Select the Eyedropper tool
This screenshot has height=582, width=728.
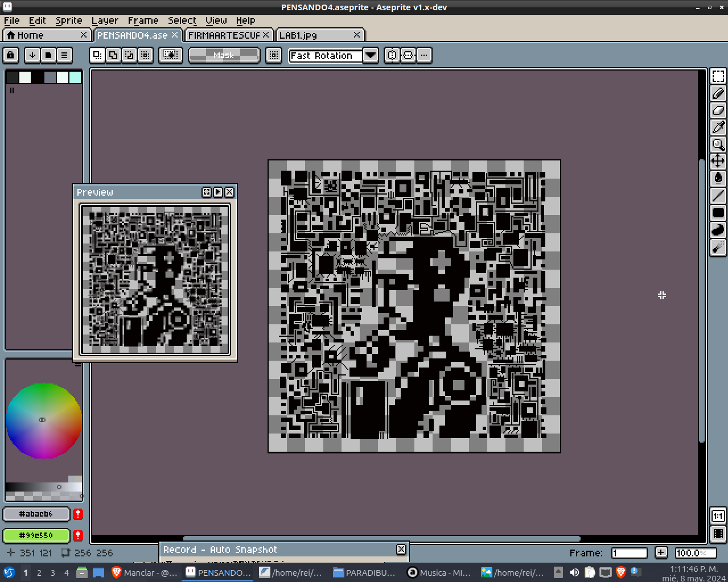coord(718,127)
